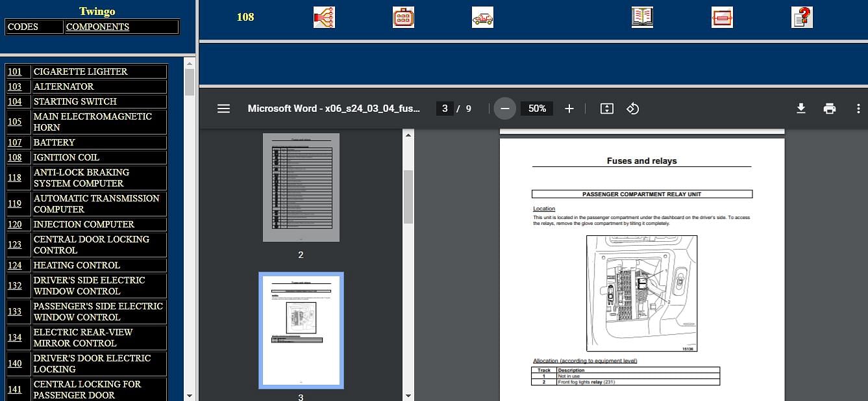
Task: Click the relay unit location diagram image
Action: click(x=641, y=294)
